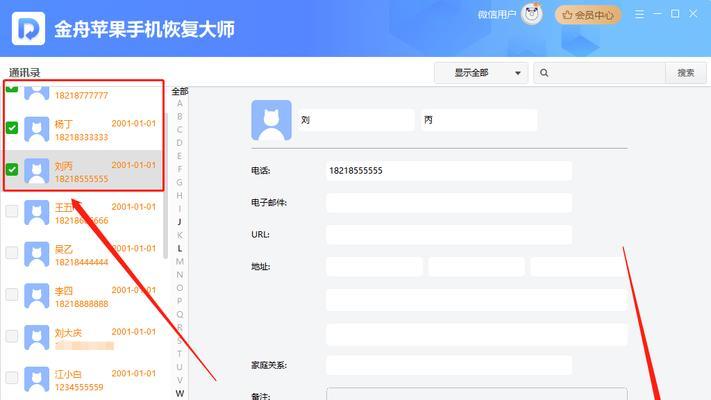Jump to letter A in index
Image resolution: width=711 pixels, height=400 pixels.
tap(180, 103)
